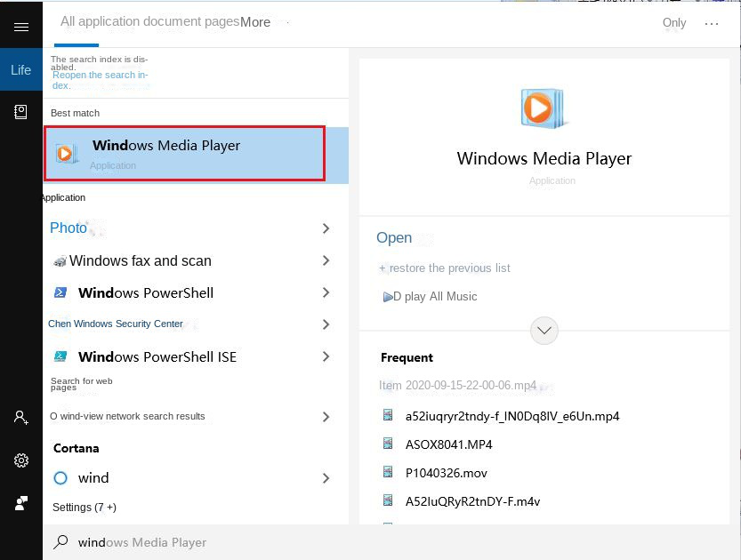The image size is (741, 560).
Task: Click the notebook icon in sidebar
Action: click(x=20, y=112)
